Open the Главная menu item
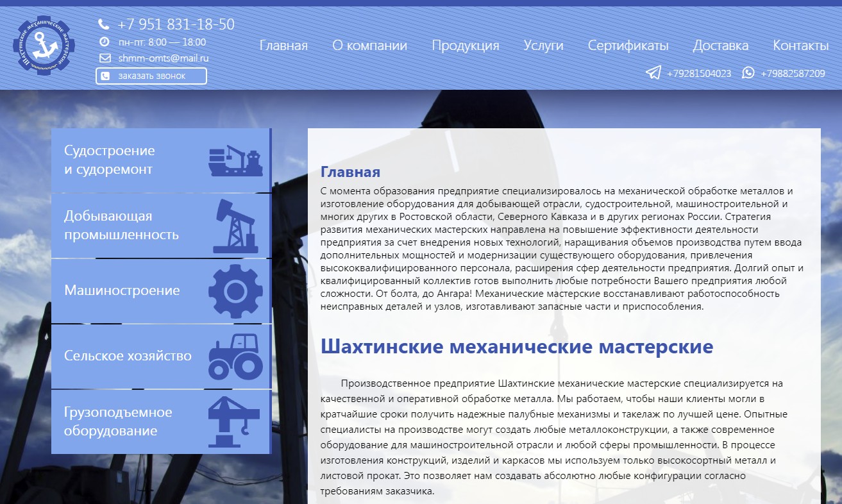The width and height of the screenshot is (842, 504). (283, 46)
